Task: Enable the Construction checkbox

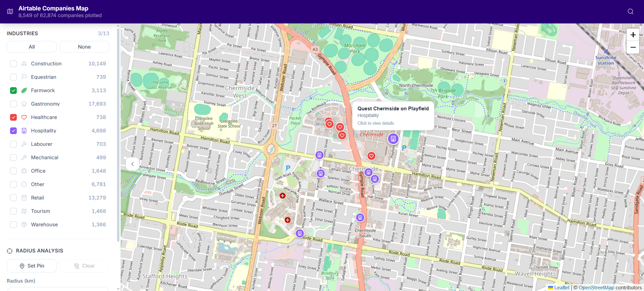Action: pyautogui.click(x=13, y=64)
